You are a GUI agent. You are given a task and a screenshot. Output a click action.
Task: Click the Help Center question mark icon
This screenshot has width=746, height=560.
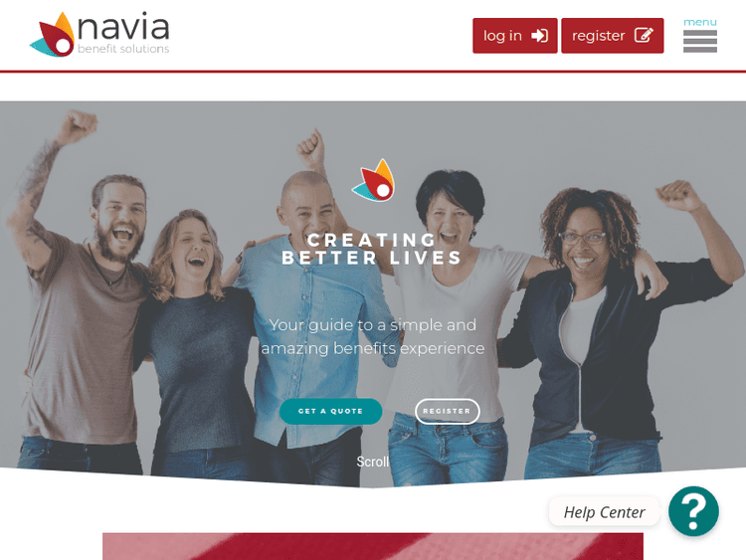[693, 511]
